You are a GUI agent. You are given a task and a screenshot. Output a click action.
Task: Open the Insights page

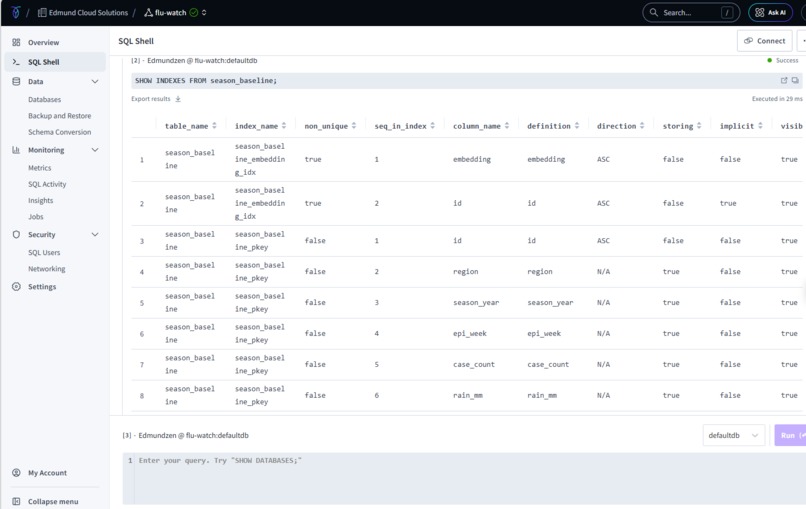tap(41, 201)
